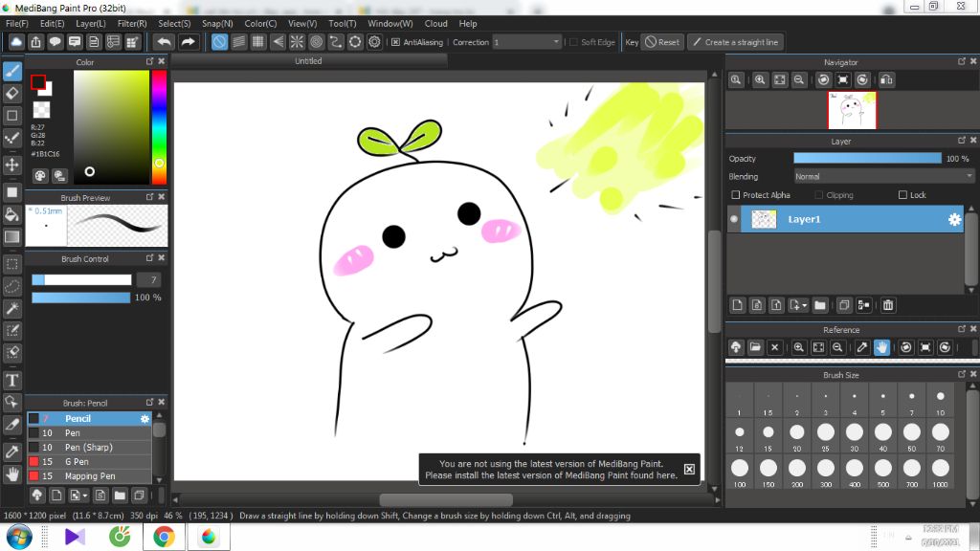Toggle the Soft Edge checkbox
The image size is (980, 551).
[573, 42]
